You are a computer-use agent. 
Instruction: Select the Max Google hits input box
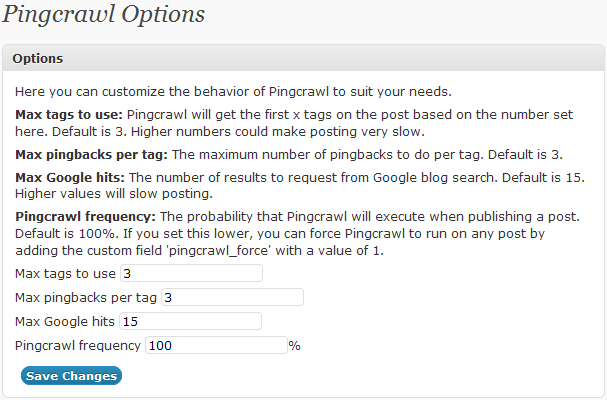[x=190, y=321]
